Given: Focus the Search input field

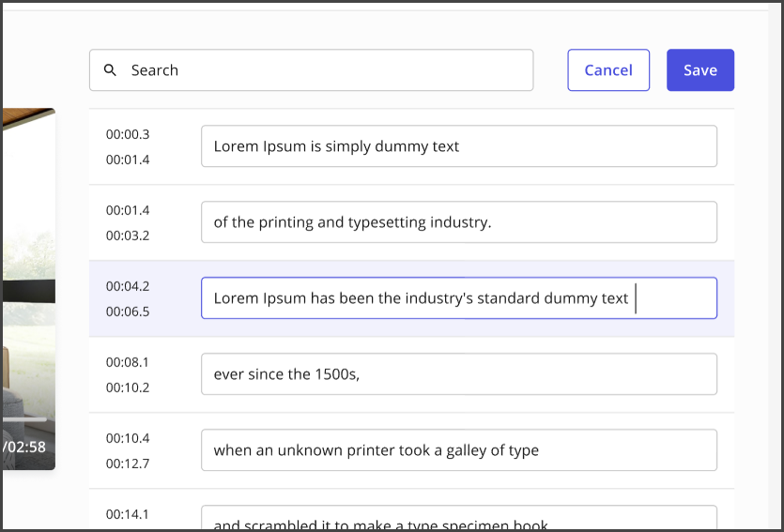Looking at the screenshot, I should pyautogui.click(x=311, y=70).
